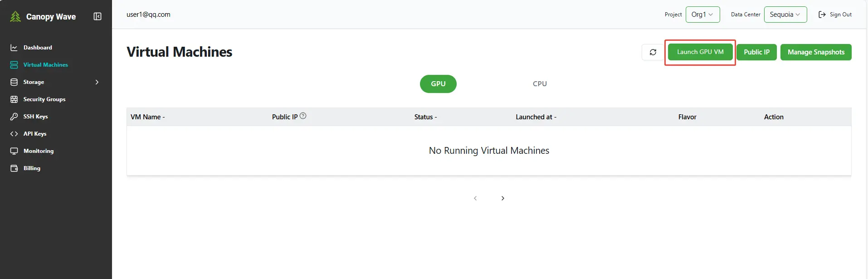Image resolution: width=868 pixels, height=279 pixels.
Task: Switch to the GPU toggle
Action: (x=438, y=84)
